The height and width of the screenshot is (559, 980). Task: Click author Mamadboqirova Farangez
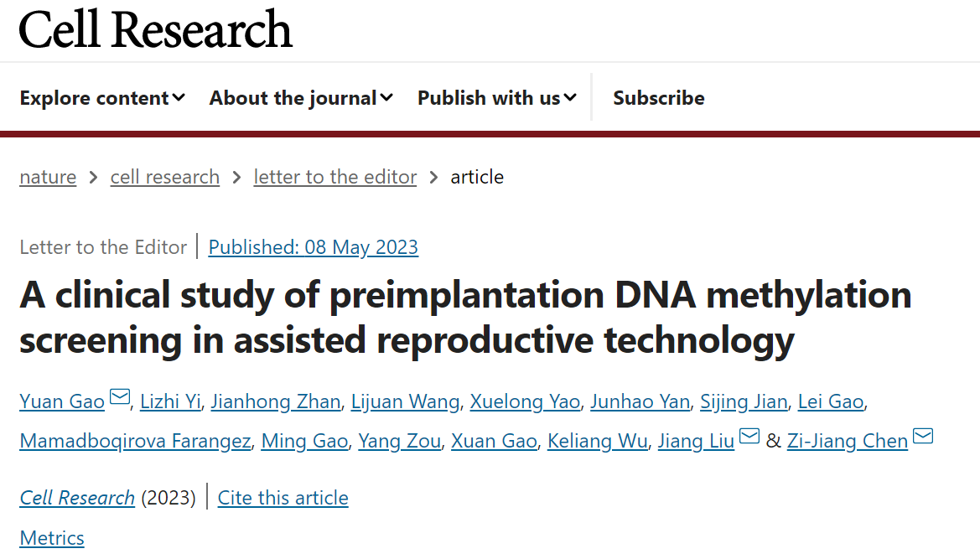[x=135, y=441]
